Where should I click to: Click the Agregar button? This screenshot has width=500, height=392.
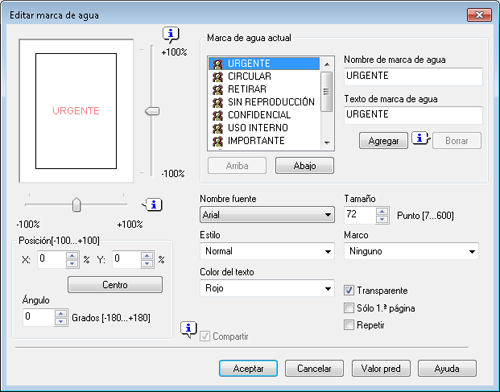[x=384, y=141]
